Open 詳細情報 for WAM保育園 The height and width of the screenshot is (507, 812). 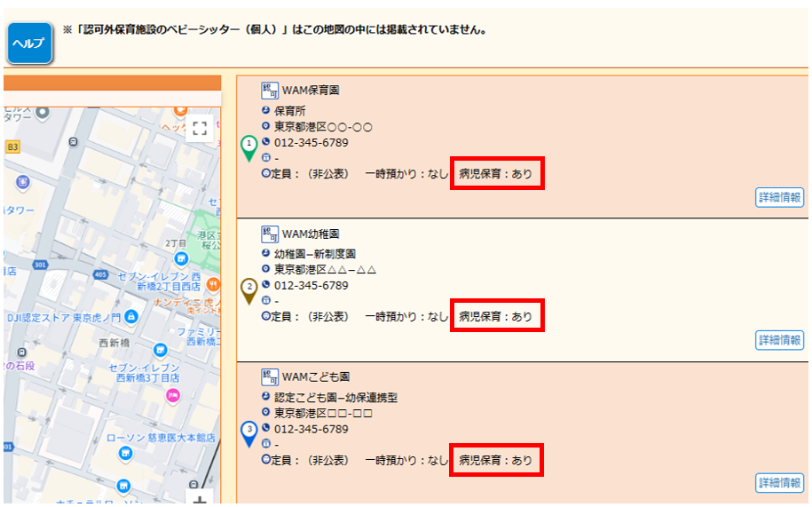(779, 197)
